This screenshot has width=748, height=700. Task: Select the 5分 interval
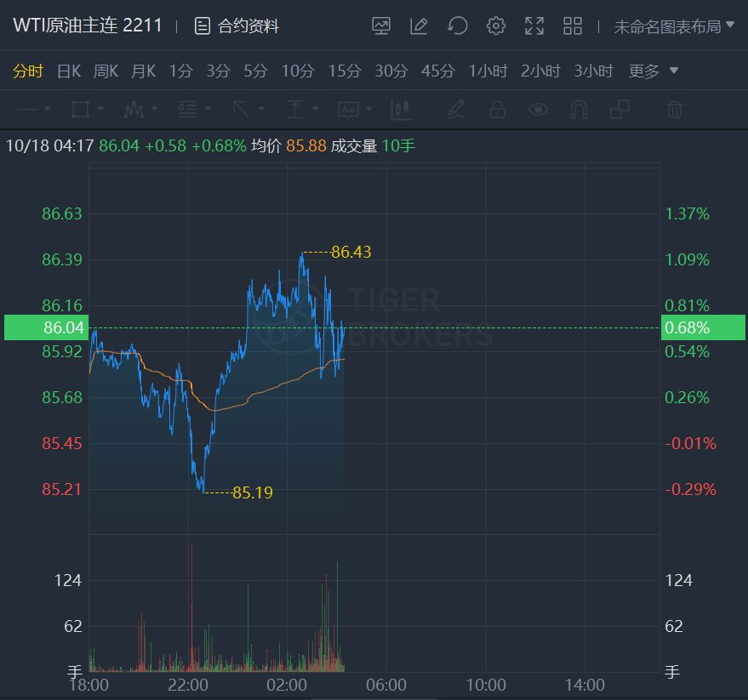coord(255,71)
